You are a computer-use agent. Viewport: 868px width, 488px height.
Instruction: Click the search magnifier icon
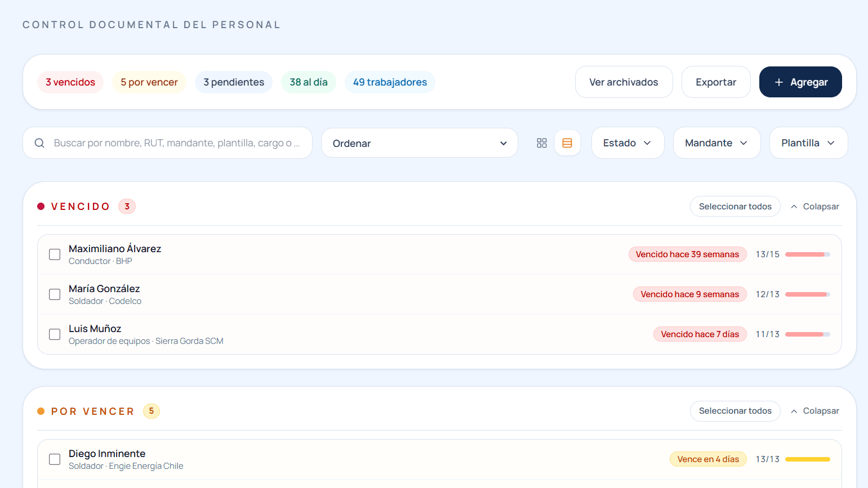click(x=39, y=143)
